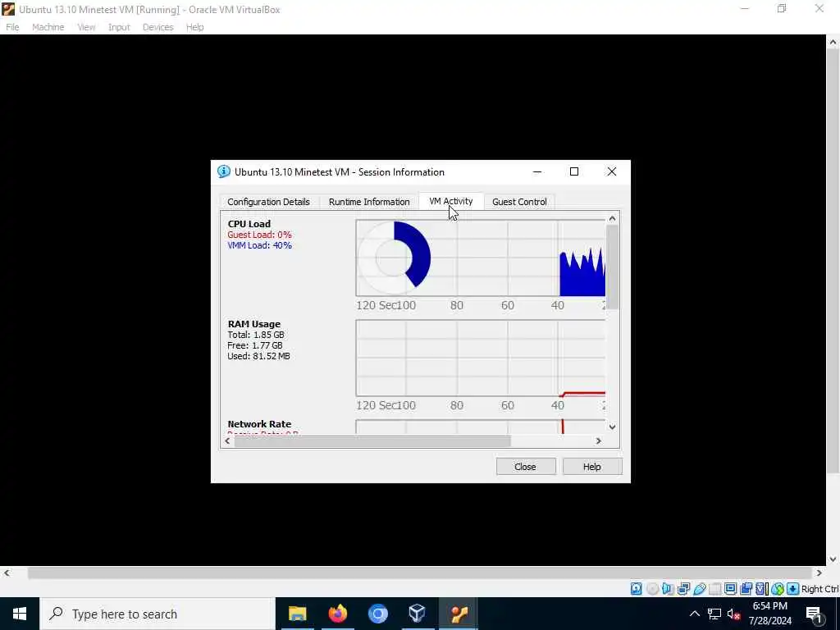Open Firefox from the taskbar
Viewport: 840px width, 630px height.
337,614
